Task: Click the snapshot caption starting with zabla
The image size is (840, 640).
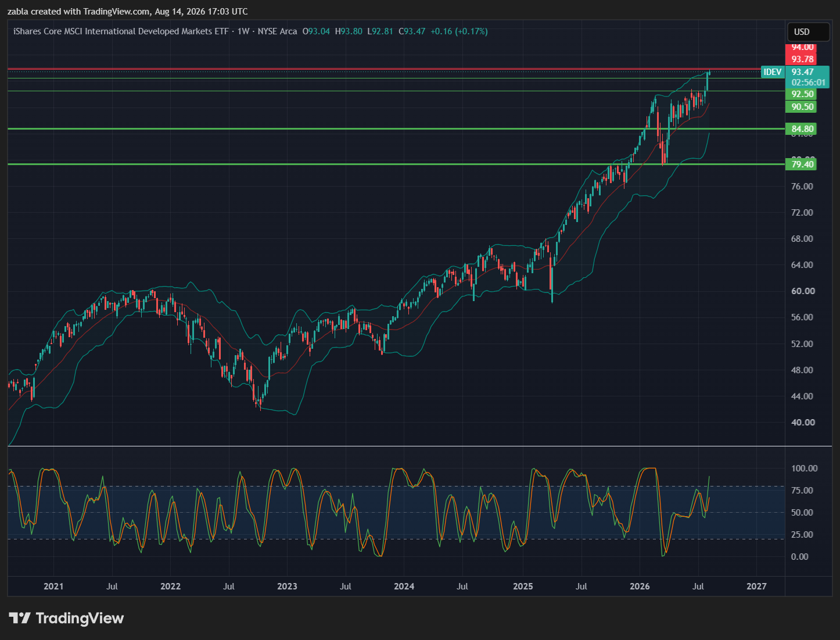Action: point(127,12)
